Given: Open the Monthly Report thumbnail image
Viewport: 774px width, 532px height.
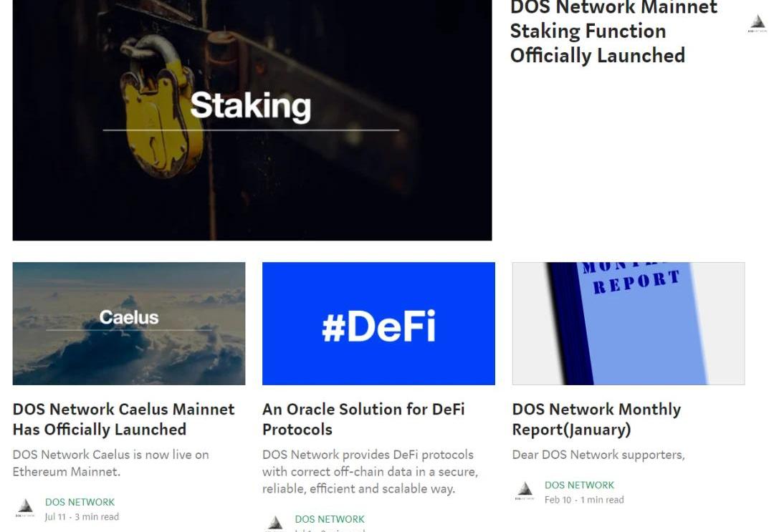Looking at the screenshot, I should coord(629,324).
